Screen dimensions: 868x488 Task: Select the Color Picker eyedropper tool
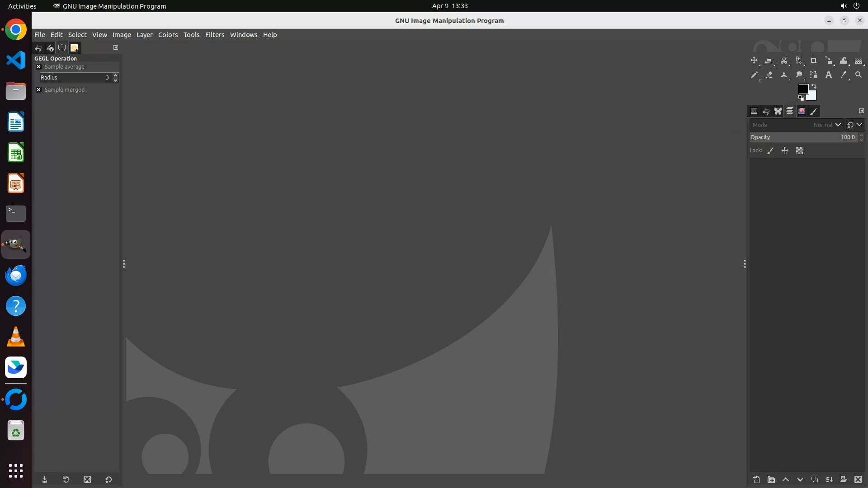tap(844, 75)
